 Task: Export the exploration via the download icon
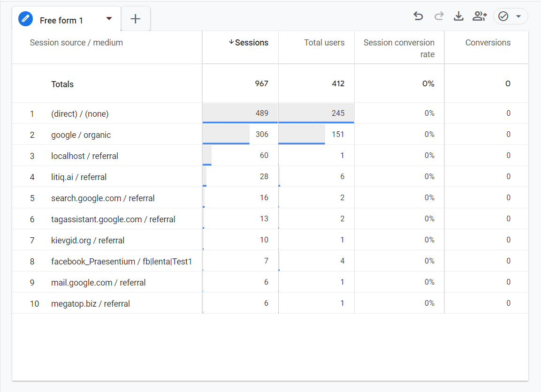point(458,15)
